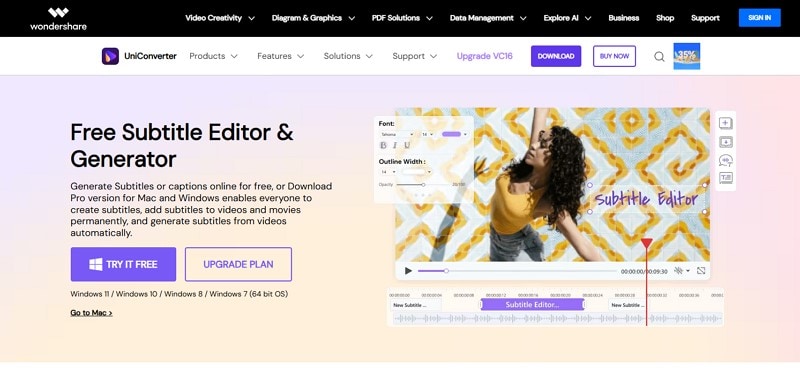Pick the white outline color swatch

(413, 172)
